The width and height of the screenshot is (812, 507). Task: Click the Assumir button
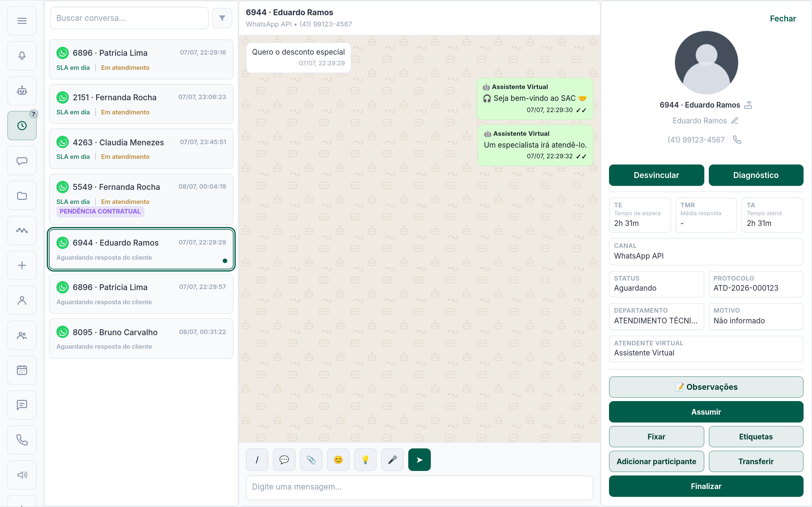[706, 412]
